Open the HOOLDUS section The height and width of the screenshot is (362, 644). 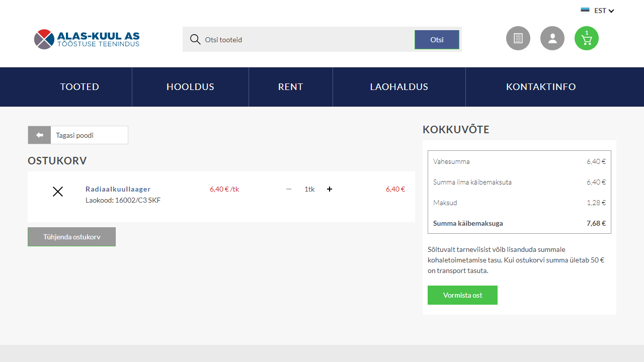click(190, 86)
